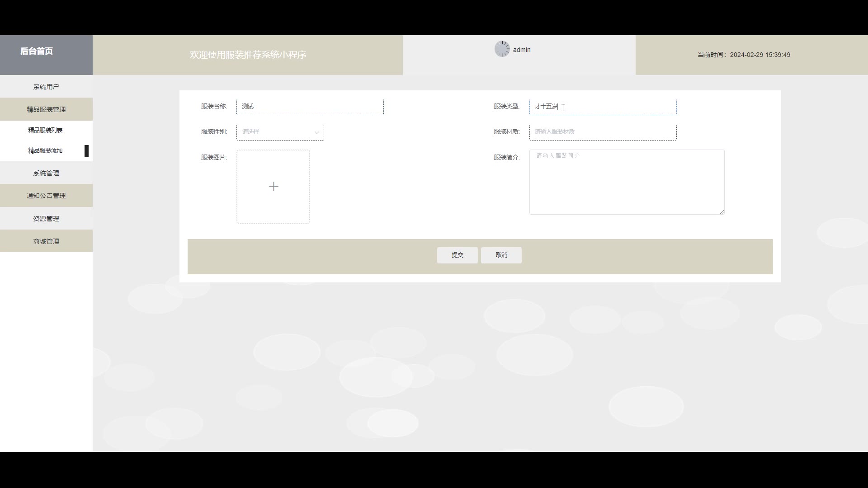Expand the 商城管理 menu

pyautogui.click(x=46, y=241)
